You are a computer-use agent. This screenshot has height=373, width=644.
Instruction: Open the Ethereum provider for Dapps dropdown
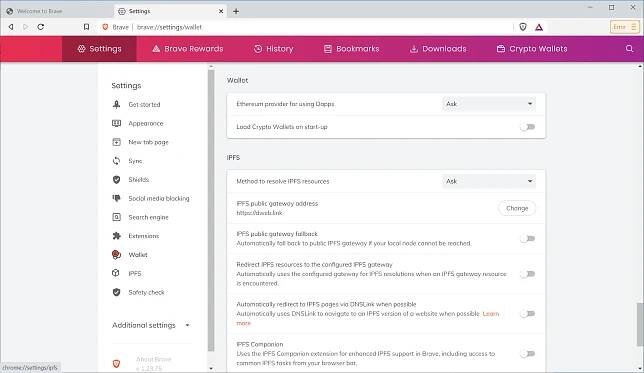pos(489,104)
